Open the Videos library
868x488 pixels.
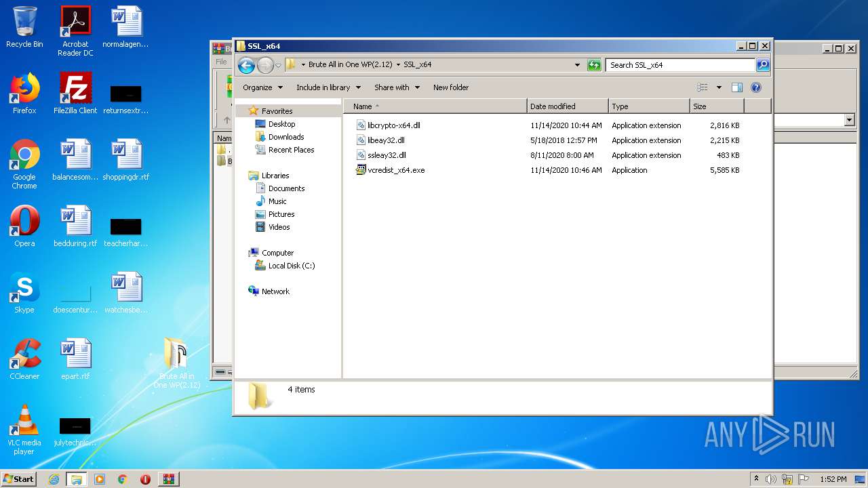point(279,227)
